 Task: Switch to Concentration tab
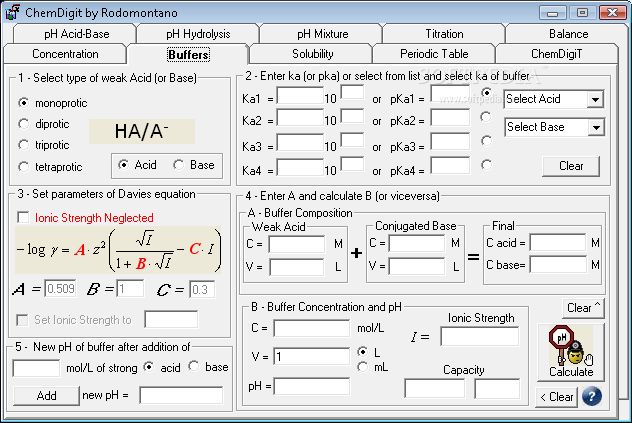click(65, 54)
